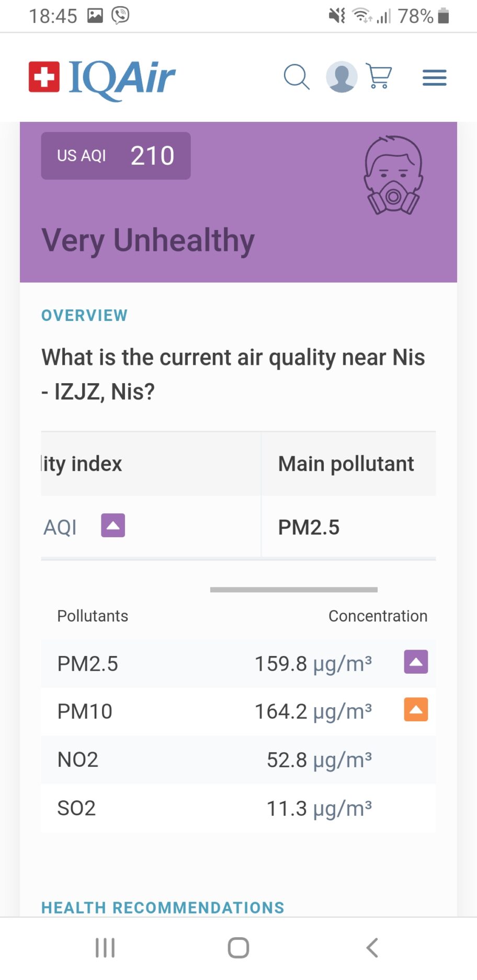Viewport: 477px width, 980px height.
Task: Tap the face mask icon
Action: (x=393, y=176)
